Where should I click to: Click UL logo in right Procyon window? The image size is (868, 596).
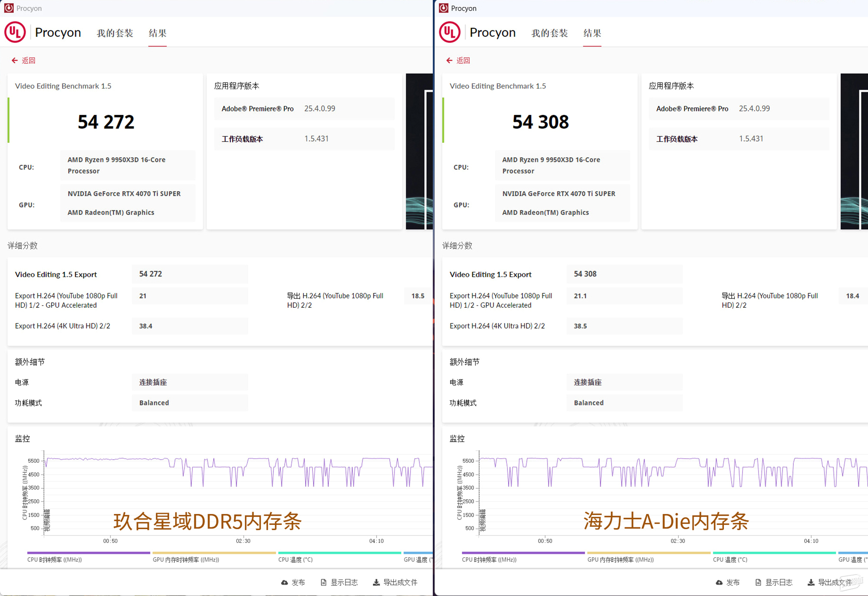click(450, 32)
